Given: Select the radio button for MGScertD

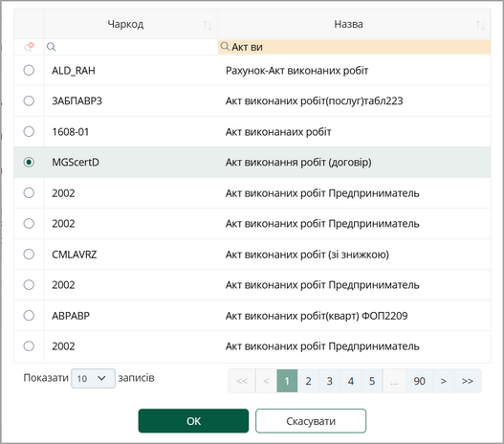Looking at the screenshot, I should click(x=29, y=162).
